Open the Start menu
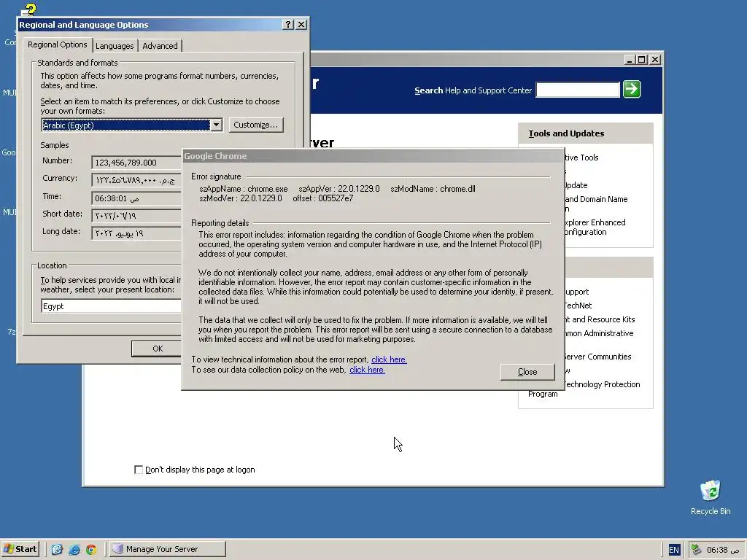Screen dimensions: 747x560 20,549
